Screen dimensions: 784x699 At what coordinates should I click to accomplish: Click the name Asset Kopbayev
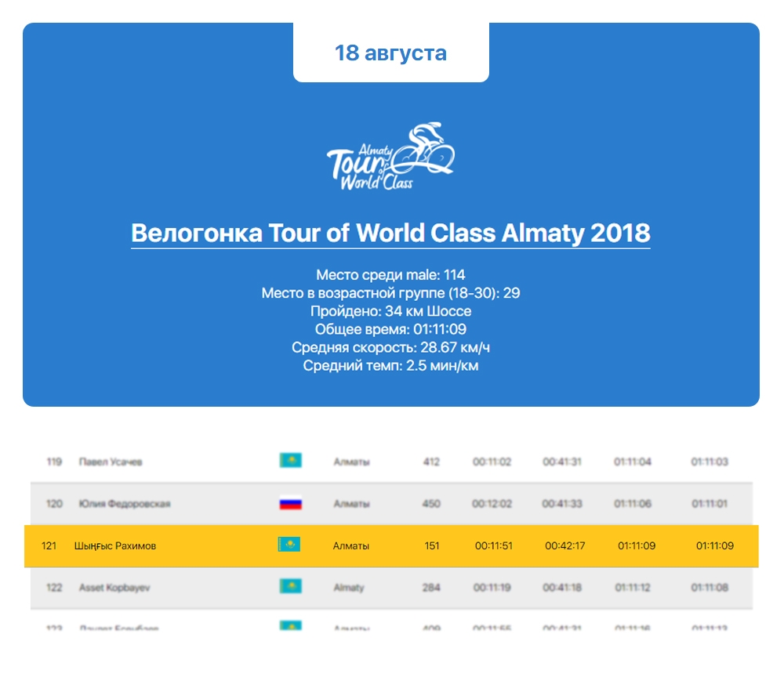tap(113, 587)
